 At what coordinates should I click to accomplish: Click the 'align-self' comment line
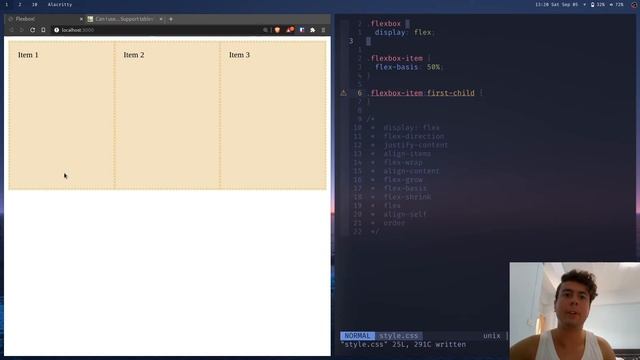pos(405,214)
